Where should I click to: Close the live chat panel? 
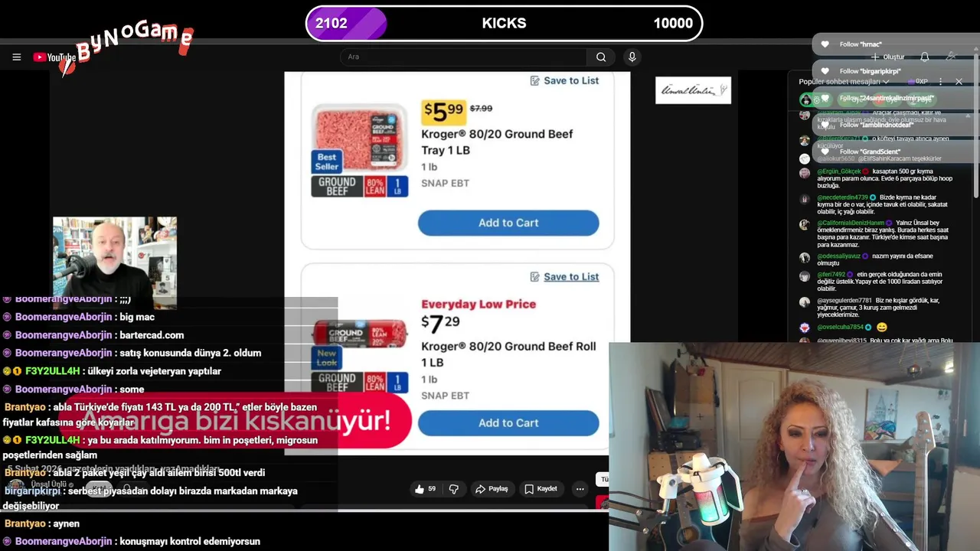click(x=959, y=81)
